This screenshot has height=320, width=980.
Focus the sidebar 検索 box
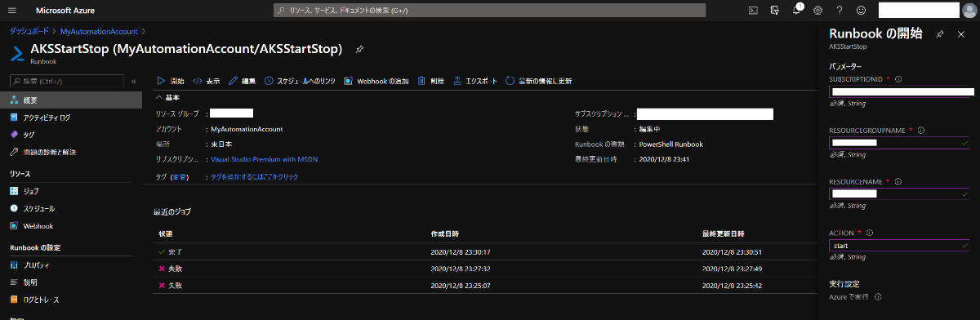(67, 81)
